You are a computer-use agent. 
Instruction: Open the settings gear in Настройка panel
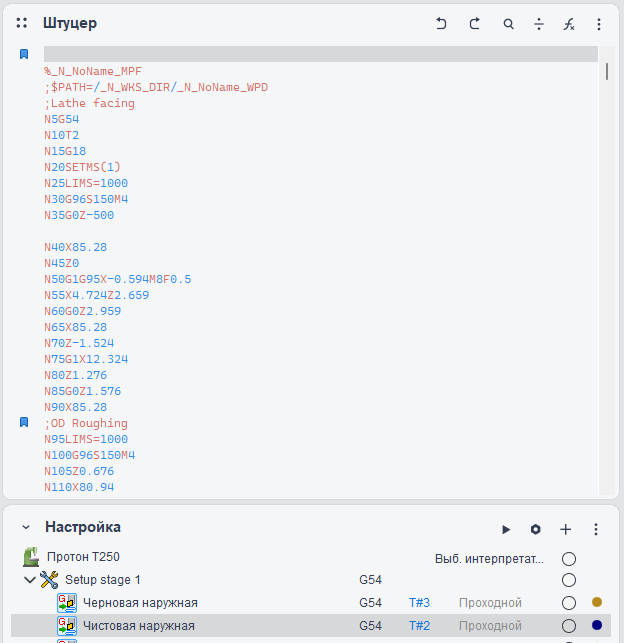[x=535, y=529]
